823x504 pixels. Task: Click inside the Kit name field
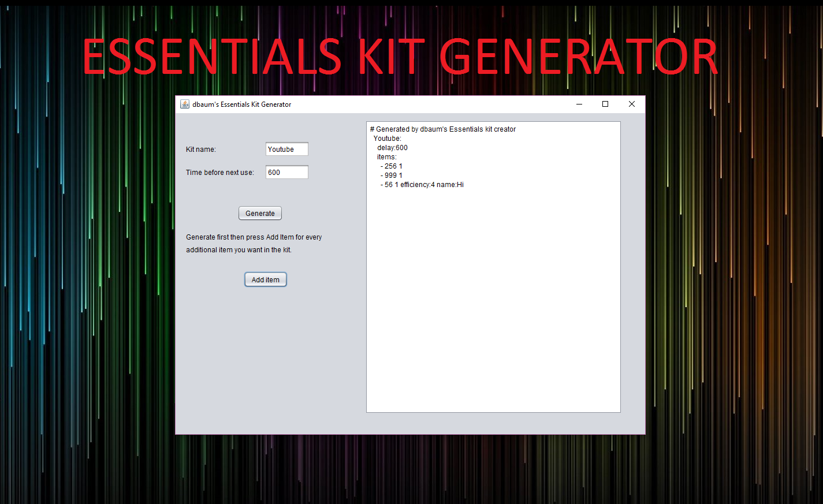click(x=286, y=149)
